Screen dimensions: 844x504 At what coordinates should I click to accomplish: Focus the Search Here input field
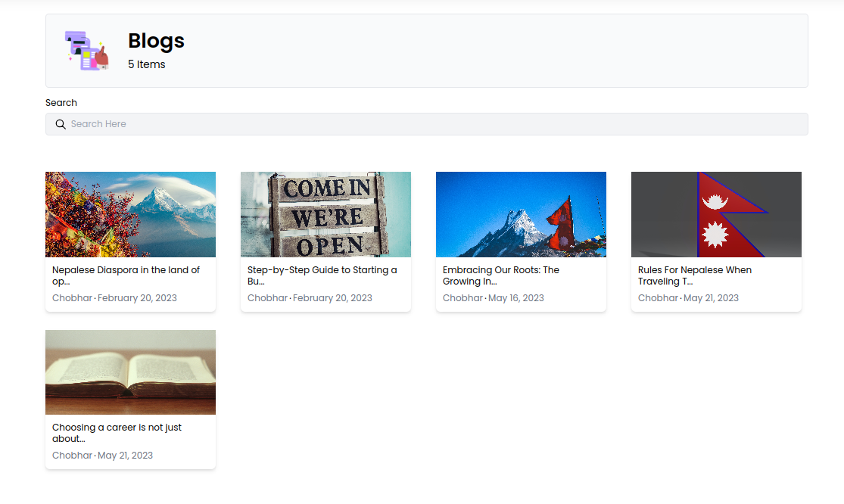click(431, 124)
